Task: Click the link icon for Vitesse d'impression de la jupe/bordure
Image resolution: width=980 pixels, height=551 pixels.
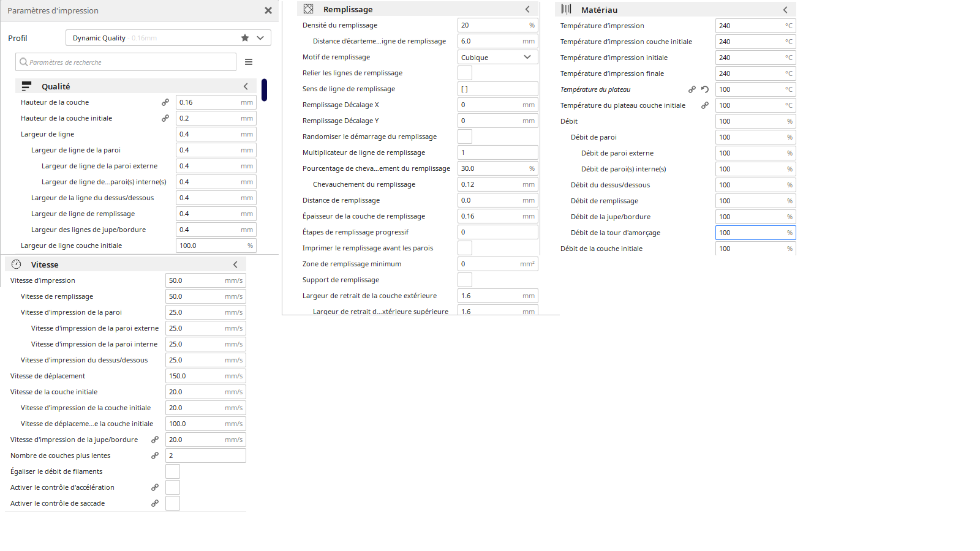Action: [155, 440]
